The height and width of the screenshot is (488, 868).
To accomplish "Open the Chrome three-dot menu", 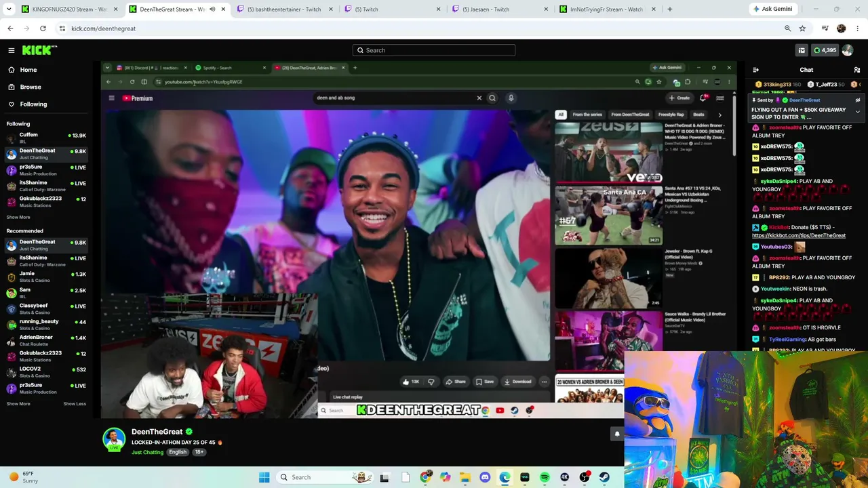I will tap(858, 28).
